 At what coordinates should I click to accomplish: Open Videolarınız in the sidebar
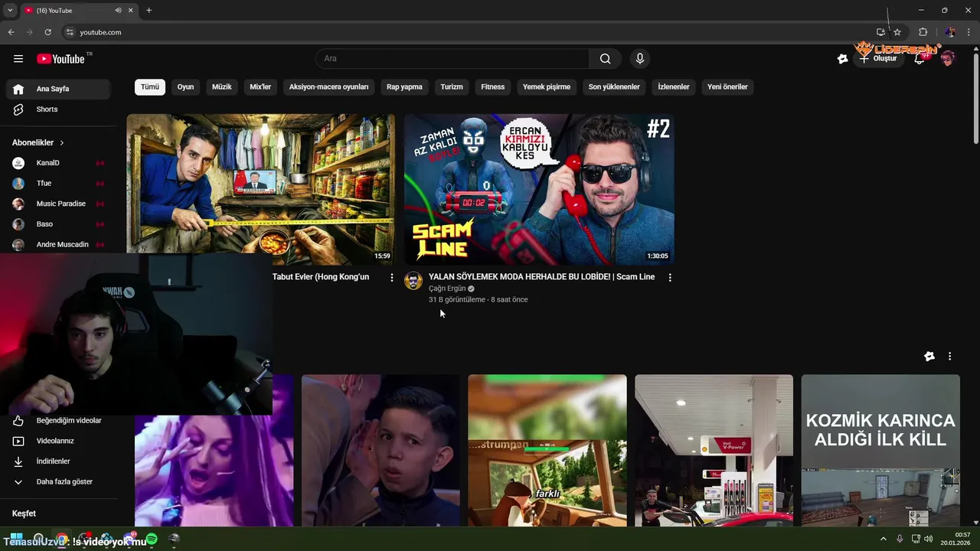coord(58,441)
